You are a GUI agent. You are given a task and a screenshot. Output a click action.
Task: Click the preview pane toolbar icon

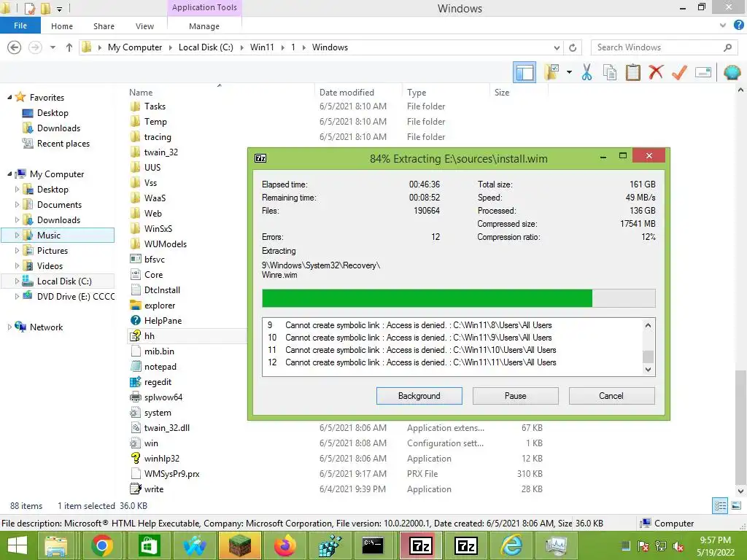click(x=524, y=73)
